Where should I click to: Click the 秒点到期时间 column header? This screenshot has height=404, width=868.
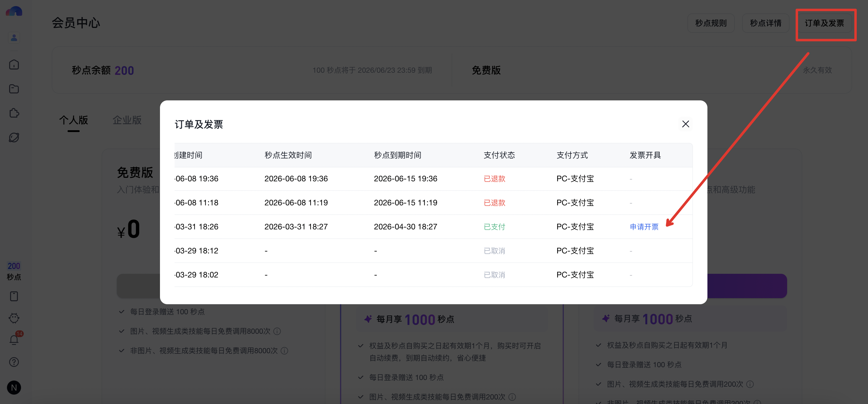(x=398, y=155)
